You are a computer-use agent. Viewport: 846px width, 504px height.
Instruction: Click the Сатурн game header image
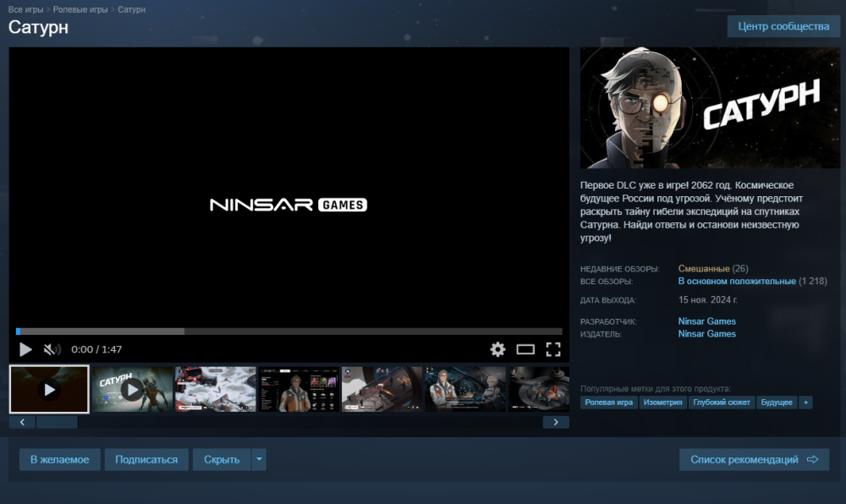coord(710,107)
